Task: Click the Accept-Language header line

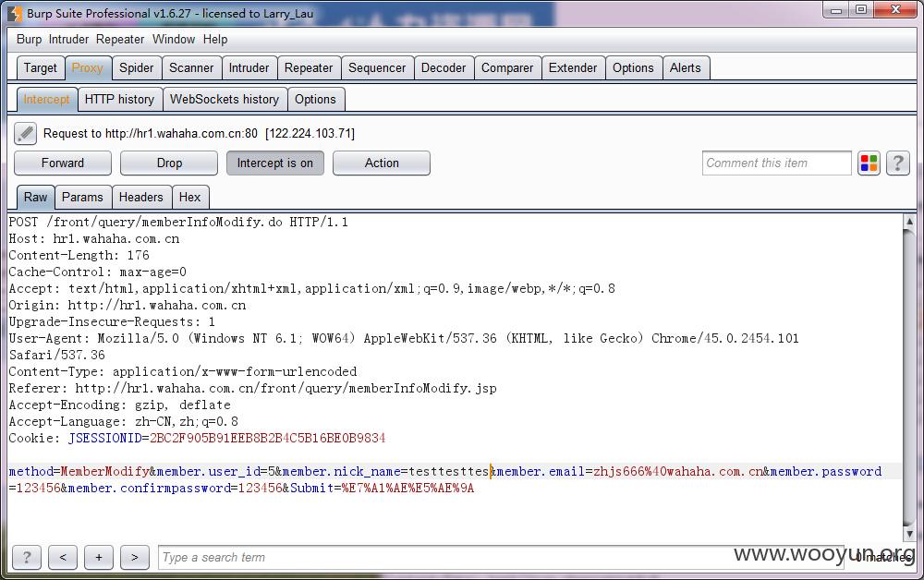Action: click(x=123, y=421)
